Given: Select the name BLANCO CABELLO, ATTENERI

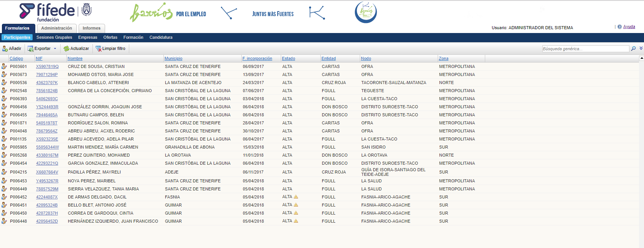Looking at the screenshot, I should (x=98, y=83).
